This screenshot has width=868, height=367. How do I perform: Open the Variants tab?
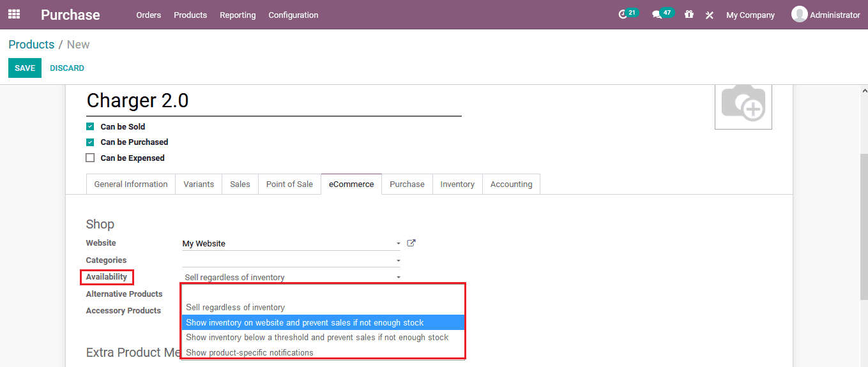pos(199,184)
